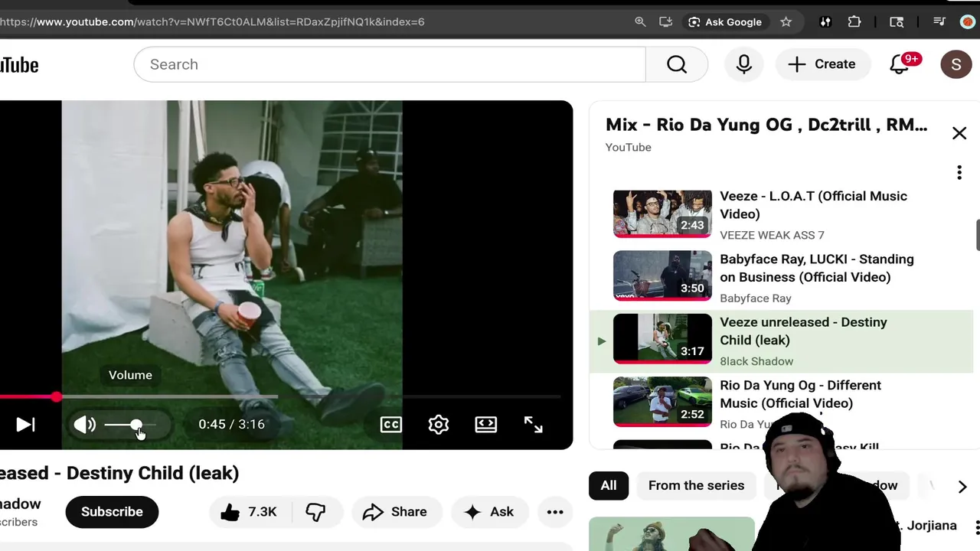Adjust the volume slider handle
980x551 pixels.
point(136,425)
